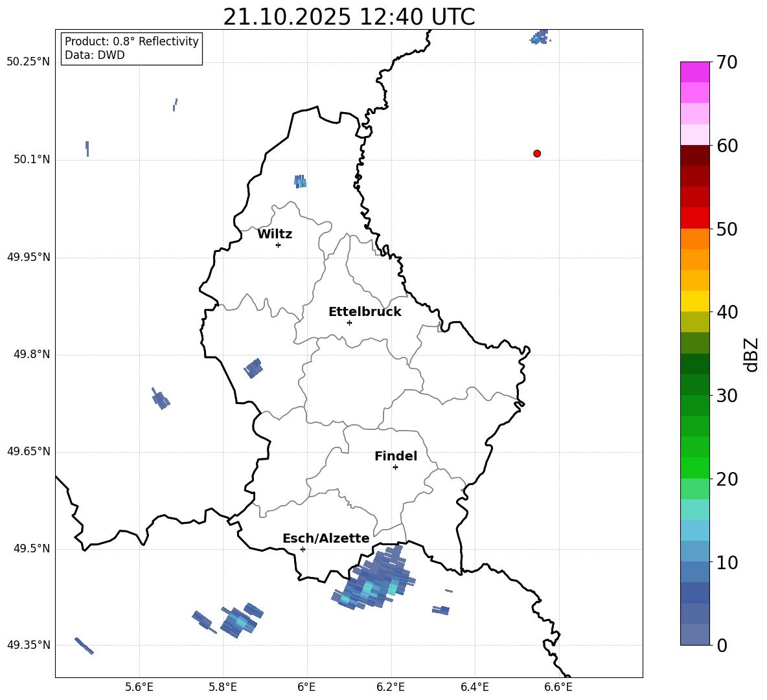Click the dark maroon colorbar segment below 60
The image size is (767, 700).
coord(694,155)
